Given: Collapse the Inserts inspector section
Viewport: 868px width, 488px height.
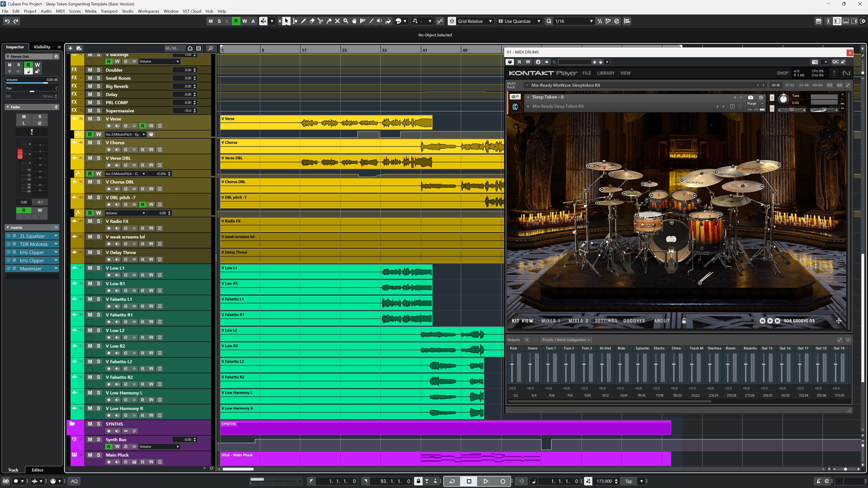Looking at the screenshot, I should point(8,228).
